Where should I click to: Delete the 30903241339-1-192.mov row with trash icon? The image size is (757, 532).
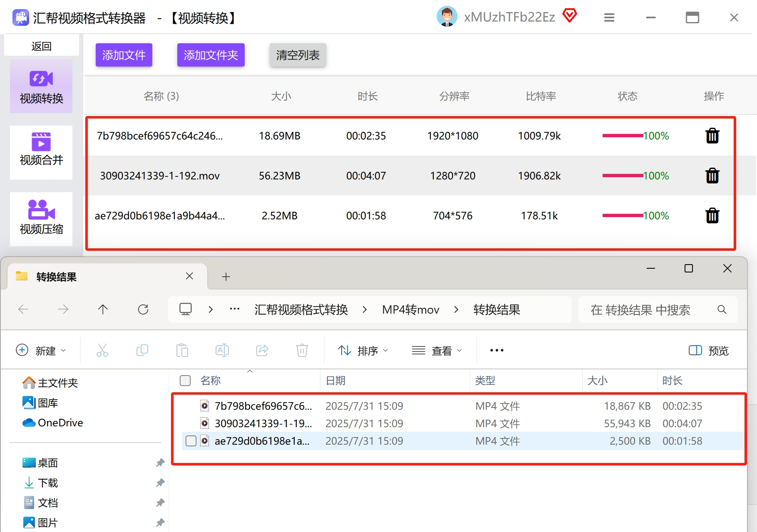712,176
